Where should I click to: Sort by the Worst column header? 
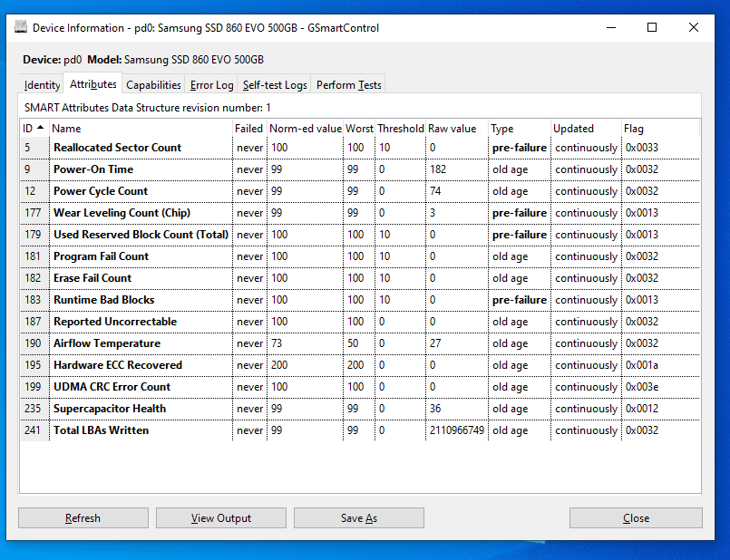point(359,129)
